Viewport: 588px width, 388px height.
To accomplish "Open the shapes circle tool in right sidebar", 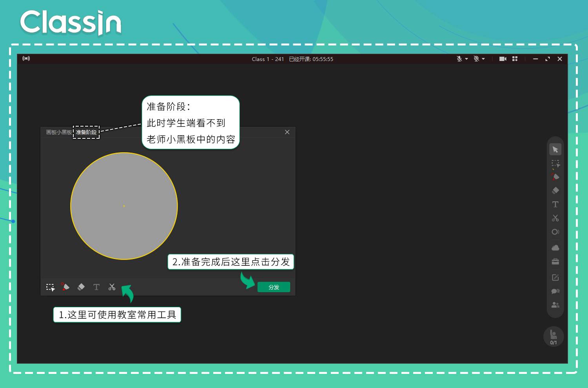I will 555,232.
